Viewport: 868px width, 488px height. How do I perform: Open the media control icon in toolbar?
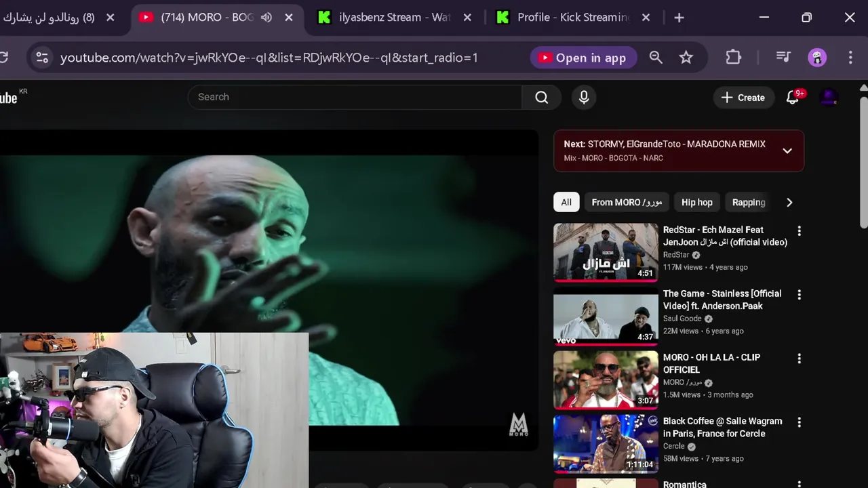tap(783, 58)
